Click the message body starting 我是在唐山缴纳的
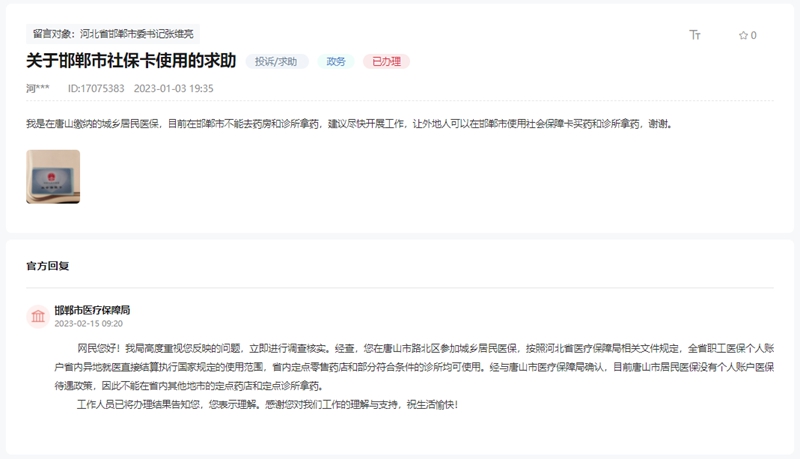The width and height of the screenshot is (800, 459). coord(350,124)
